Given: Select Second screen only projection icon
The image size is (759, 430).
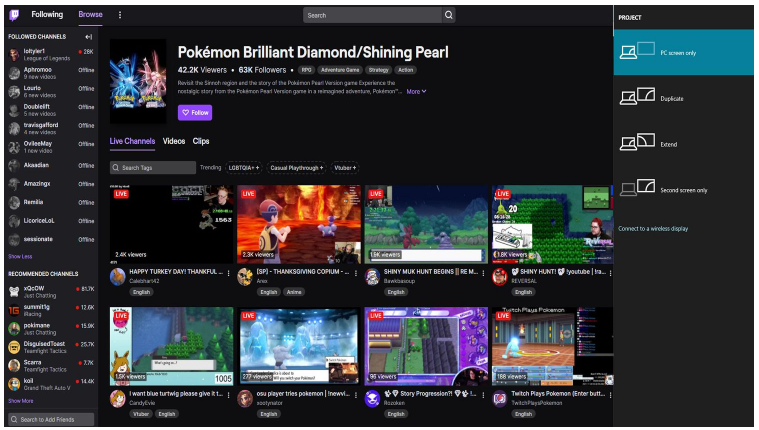Looking at the screenshot, I should click(x=637, y=187).
